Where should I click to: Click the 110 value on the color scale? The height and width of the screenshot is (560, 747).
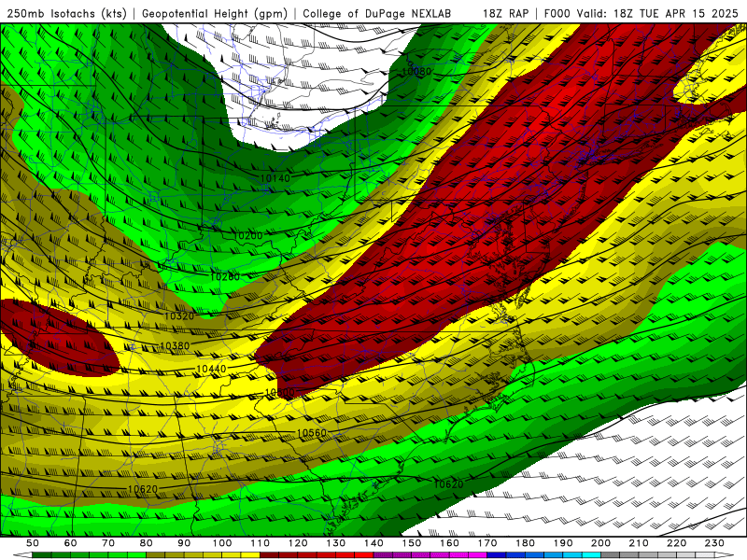tap(261, 543)
